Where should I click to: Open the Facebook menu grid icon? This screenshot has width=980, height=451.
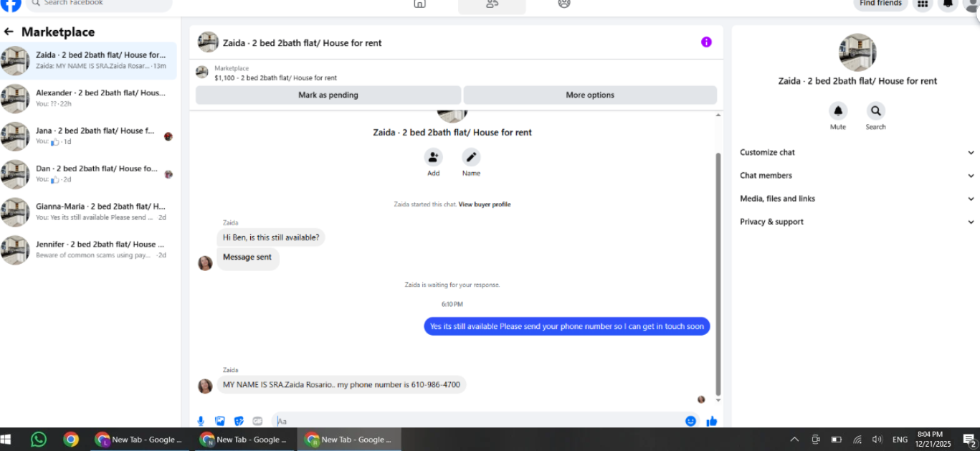click(x=923, y=4)
